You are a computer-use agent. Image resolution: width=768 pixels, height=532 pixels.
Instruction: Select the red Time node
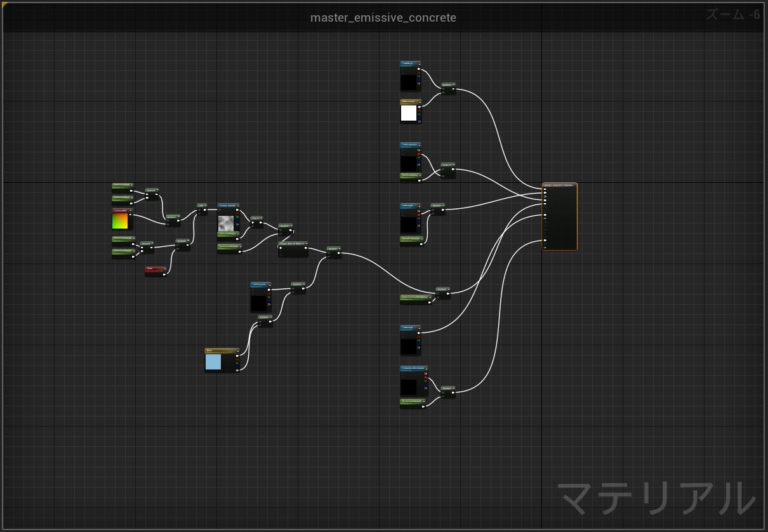click(156, 272)
